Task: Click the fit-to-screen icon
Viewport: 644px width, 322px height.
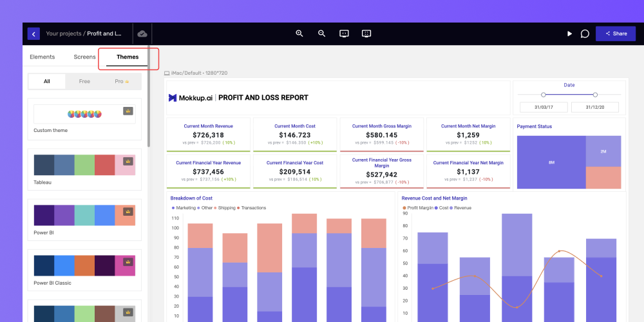Action: tap(367, 33)
